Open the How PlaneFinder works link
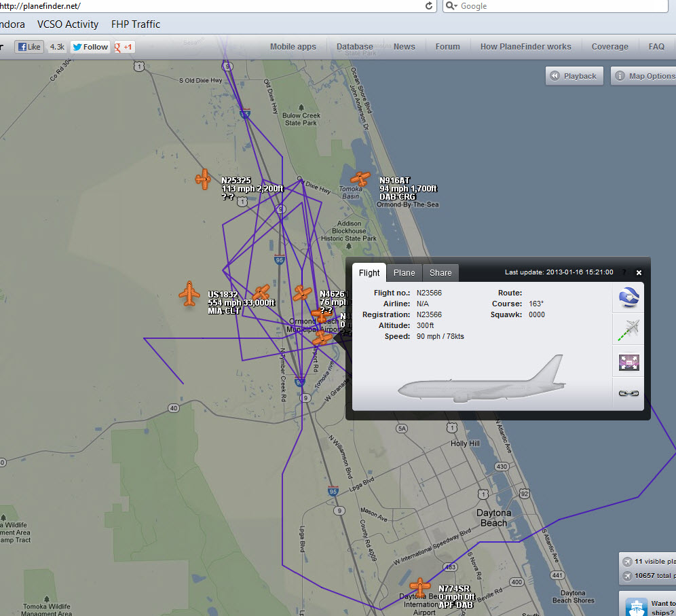This screenshot has width=676, height=616. click(x=525, y=47)
